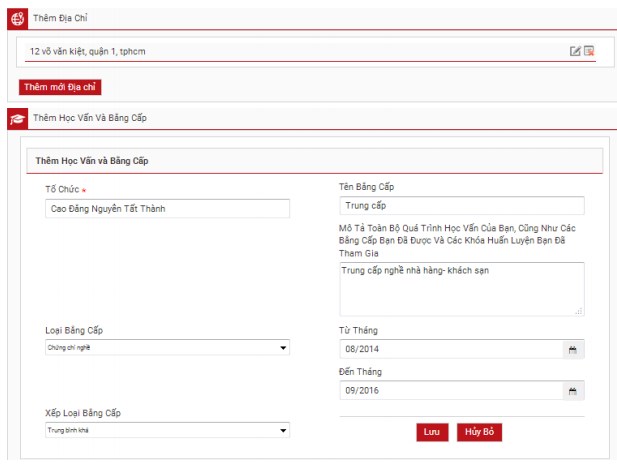This screenshot has height=468, width=617.
Task: Cancel the form with Hủy Bỏ
Action: (x=478, y=433)
